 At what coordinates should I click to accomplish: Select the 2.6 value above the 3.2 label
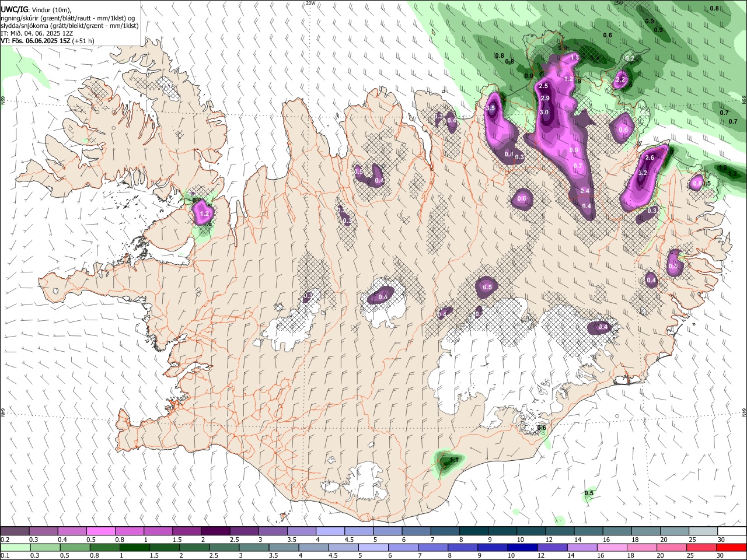tap(650, 157)
